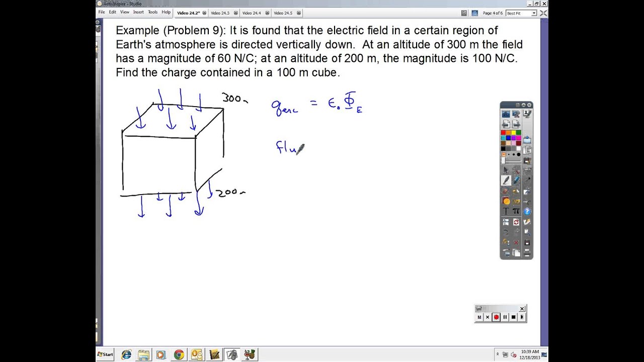Open the briefcase resource icon

point(527,140)
